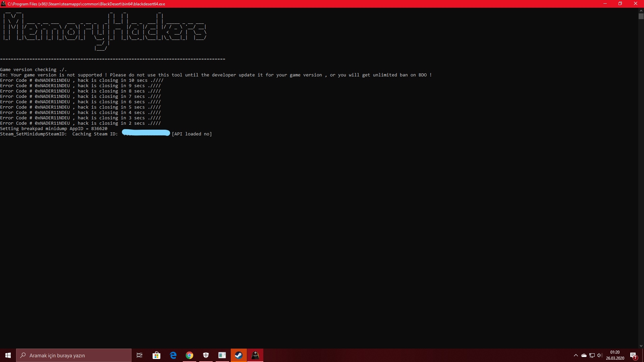The width and height of the screenshot is (644, 362).
Task: Click the 'closing in 5 secs' line
Action: (x=80, y=107)
